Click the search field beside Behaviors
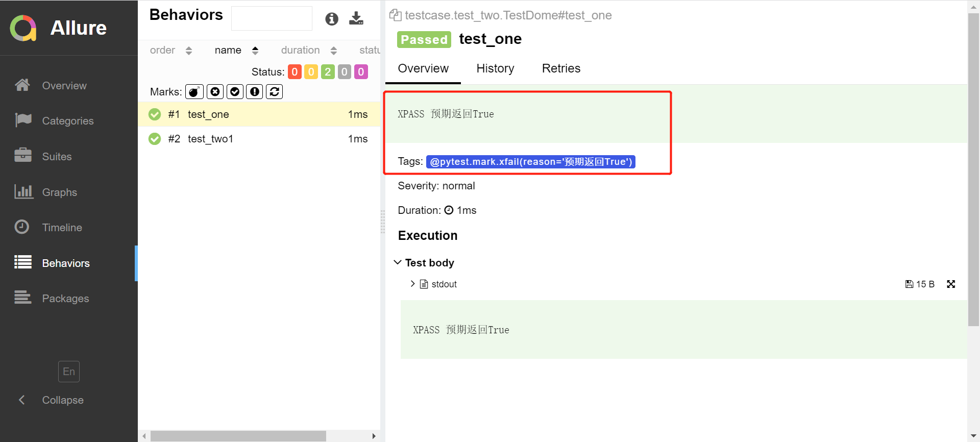980x442 pixels. (272, 18)
